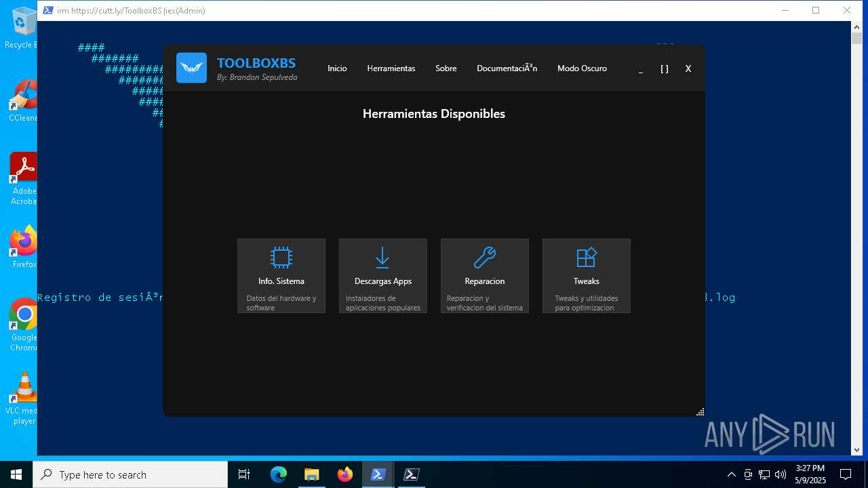Show hidden tray icons chevron
This screenshot has width=868, height=488.
pyautogui.click(x=731, y=474)
